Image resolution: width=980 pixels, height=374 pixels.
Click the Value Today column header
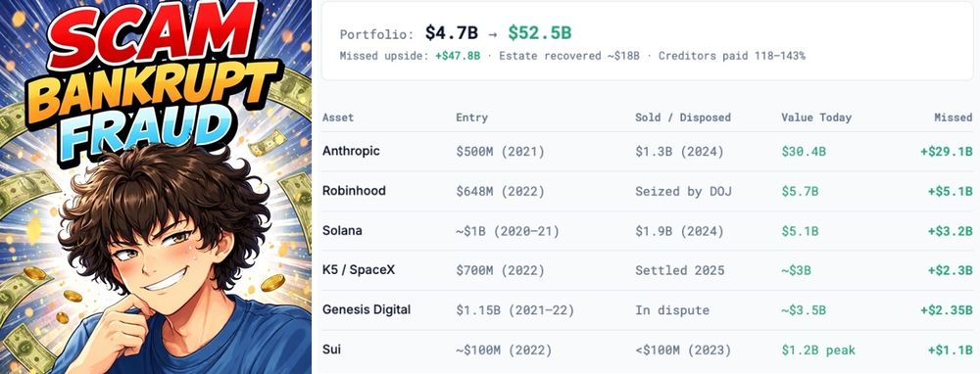(816, 117)
